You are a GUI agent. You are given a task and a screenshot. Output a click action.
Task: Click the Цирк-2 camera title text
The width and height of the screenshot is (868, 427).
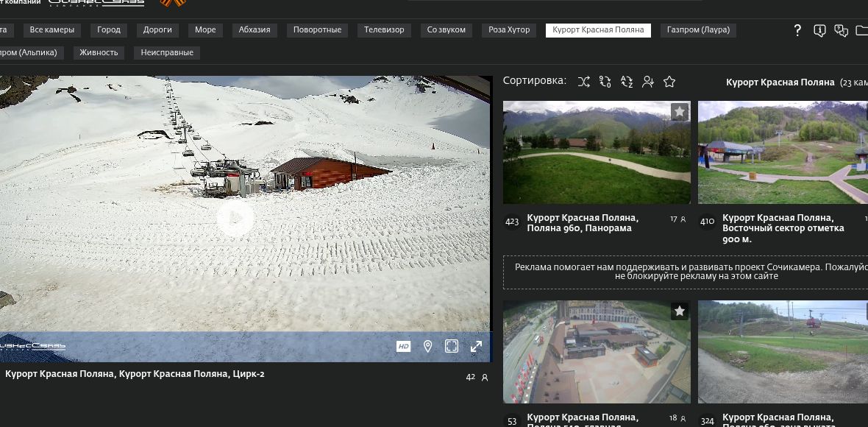pyautogui.click(x=135, y=374)
